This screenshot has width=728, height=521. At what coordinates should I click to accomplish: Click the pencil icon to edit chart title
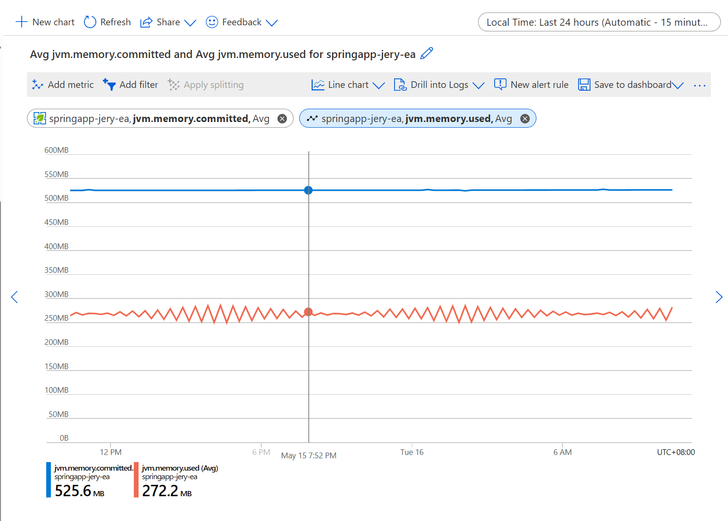coord(427,53)
